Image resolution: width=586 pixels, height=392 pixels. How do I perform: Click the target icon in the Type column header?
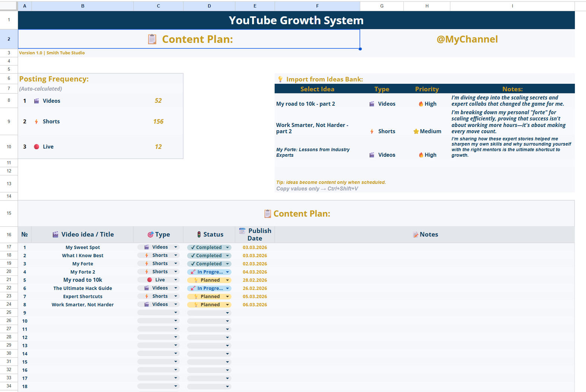[151, 235]
